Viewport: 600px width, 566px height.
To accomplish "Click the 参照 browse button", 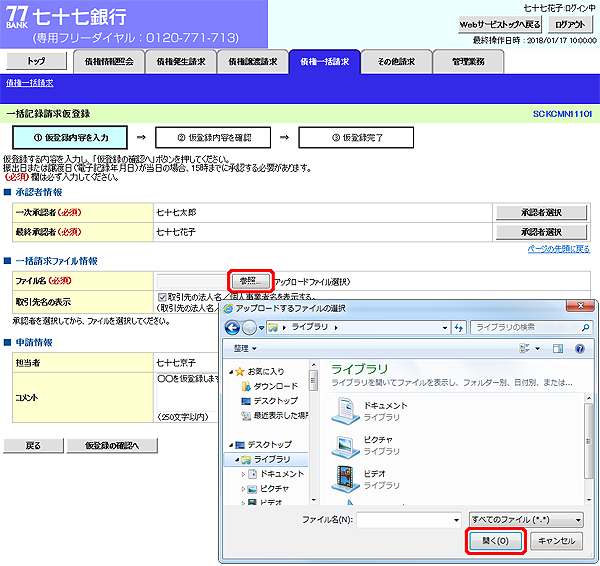I will [x=249, y=281].
